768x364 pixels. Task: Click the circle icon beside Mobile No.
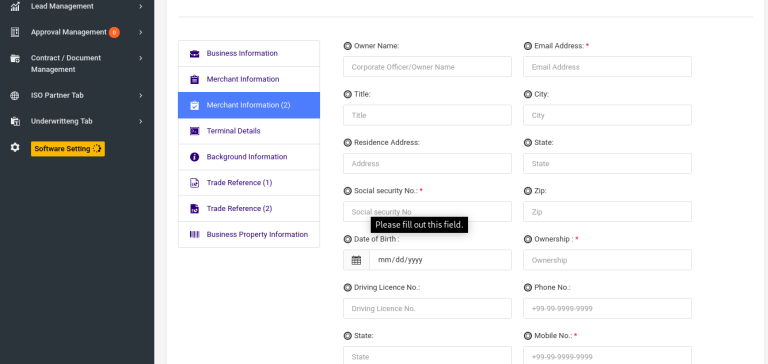pos(528,336)
